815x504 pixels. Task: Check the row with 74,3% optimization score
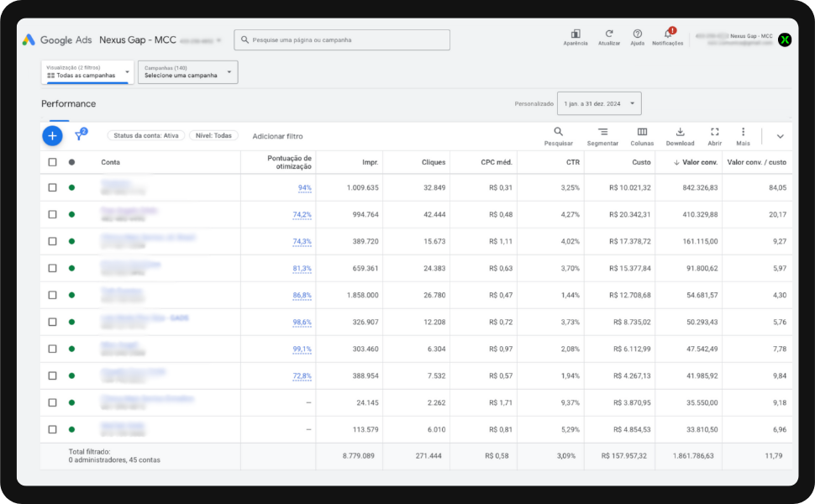point(52,241)
